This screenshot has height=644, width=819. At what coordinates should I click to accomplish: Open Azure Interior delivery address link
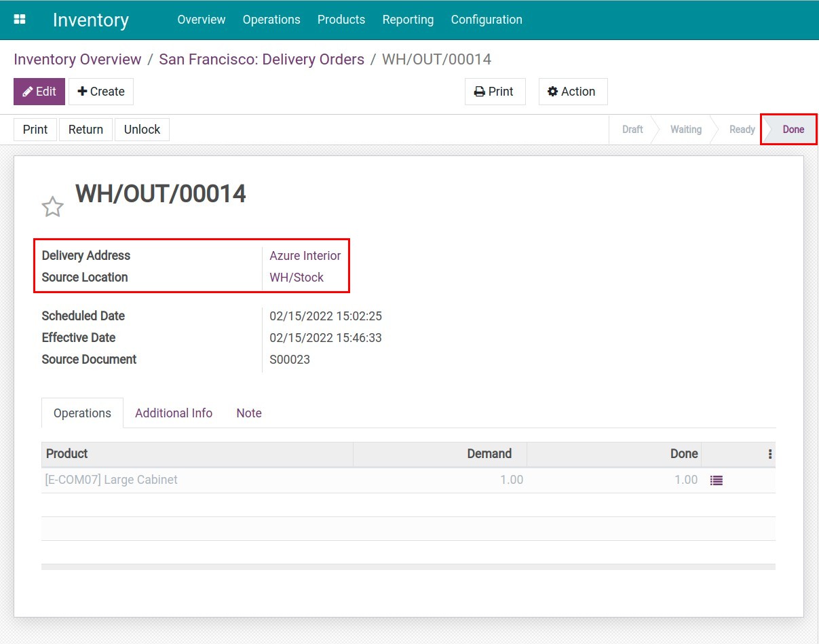[x=305, y=256]
